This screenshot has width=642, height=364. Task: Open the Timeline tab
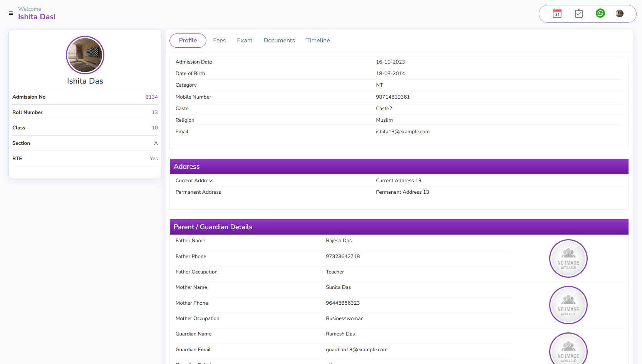coord(318,40)
